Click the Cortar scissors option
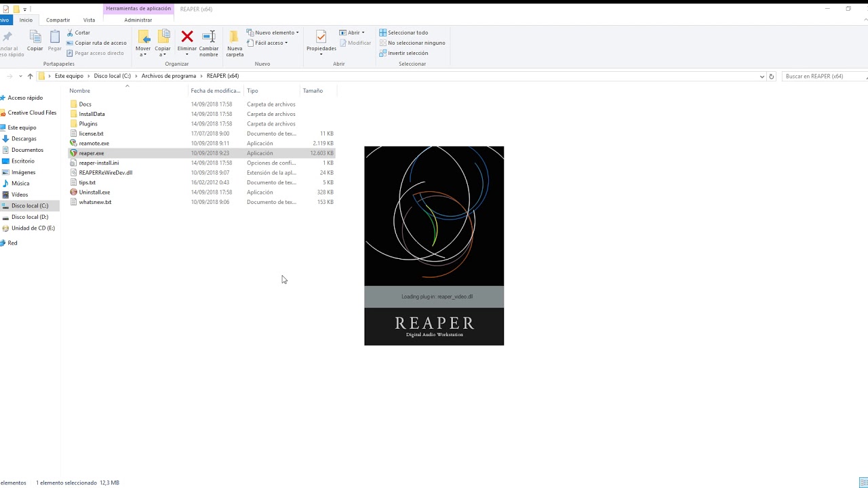 78,33
